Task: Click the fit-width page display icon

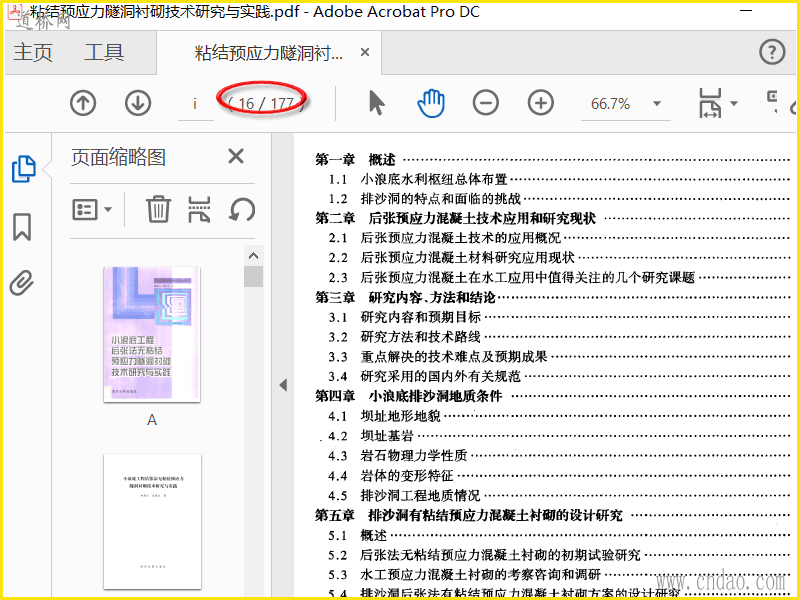Action: click(x=710, y=103)
